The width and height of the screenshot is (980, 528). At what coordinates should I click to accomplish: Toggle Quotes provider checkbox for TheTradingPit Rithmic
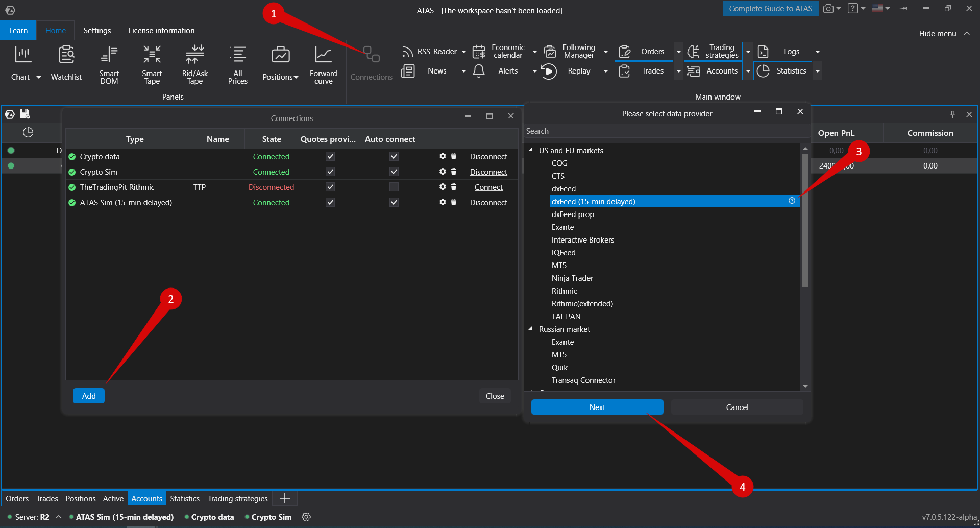(x=330, y=187)
